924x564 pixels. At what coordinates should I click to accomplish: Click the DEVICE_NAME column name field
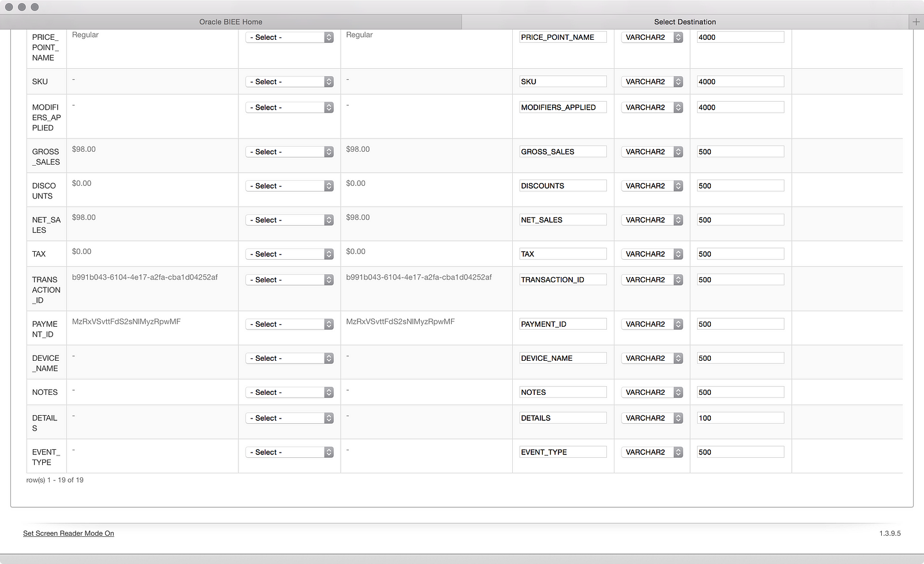[562, 358]
